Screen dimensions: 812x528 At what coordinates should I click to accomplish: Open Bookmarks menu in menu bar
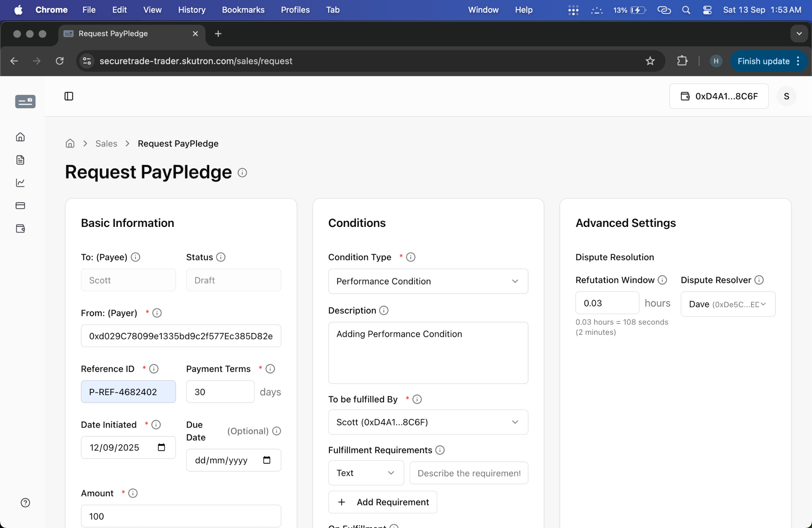pos(243,10)
